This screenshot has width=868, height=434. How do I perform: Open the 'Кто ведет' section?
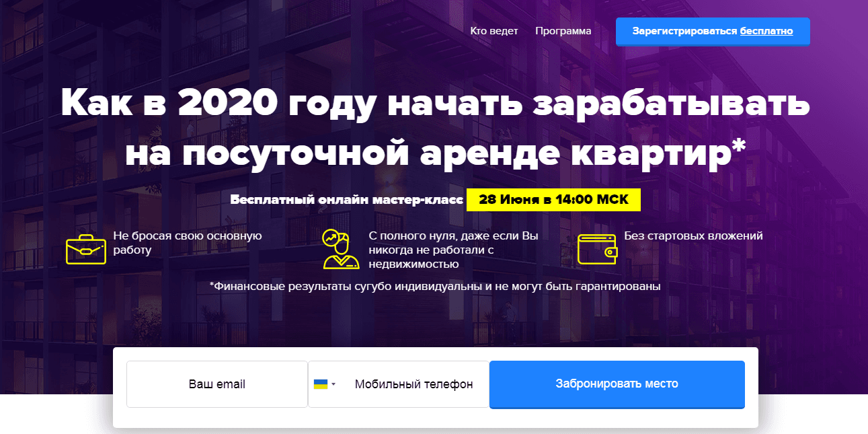click(494, 30)
